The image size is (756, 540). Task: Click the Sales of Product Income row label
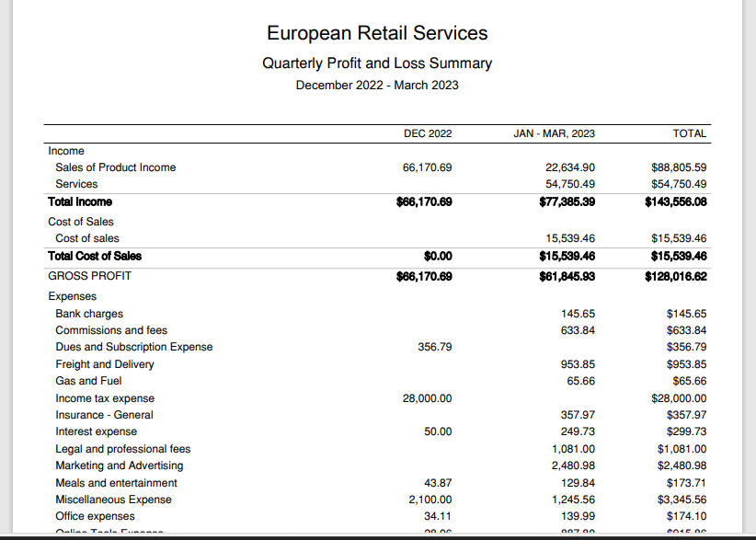click(116, 167)
